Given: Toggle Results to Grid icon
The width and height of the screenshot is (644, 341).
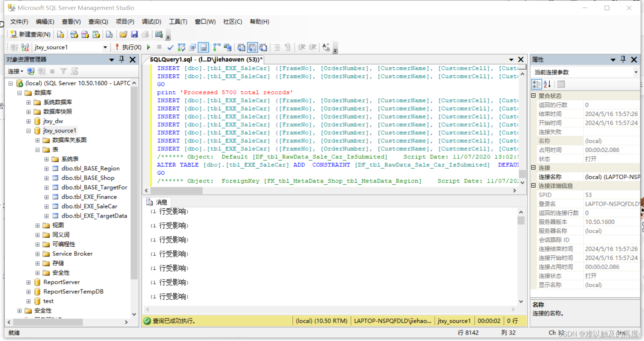Looking at the screenshot, I should 252,47.
